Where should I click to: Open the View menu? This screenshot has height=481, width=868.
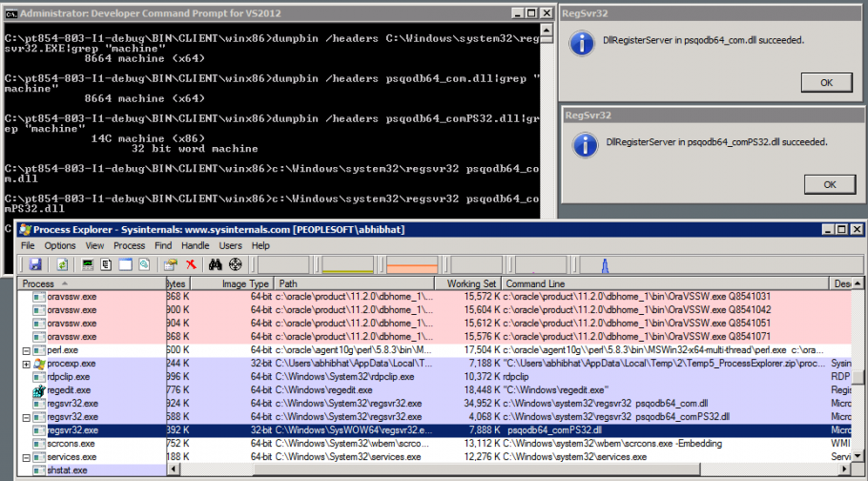click(x=94, y=245)
